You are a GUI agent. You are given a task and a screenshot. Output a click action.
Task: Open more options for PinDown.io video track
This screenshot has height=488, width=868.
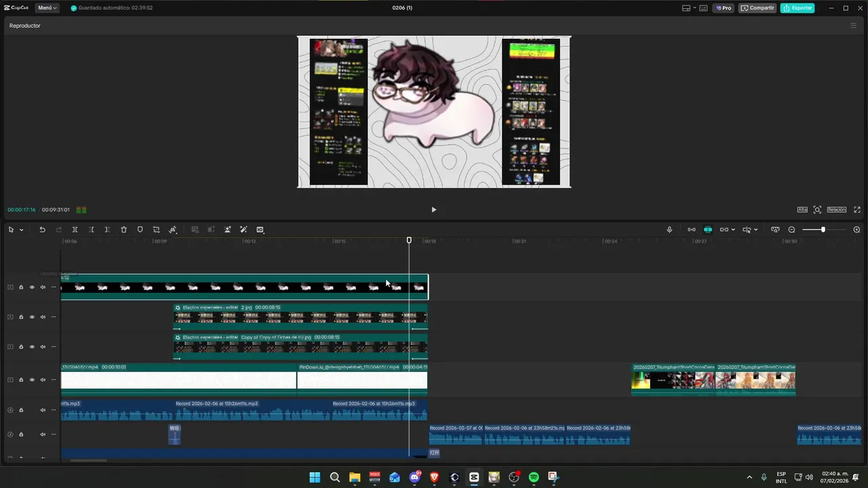[x=54, y=380]
